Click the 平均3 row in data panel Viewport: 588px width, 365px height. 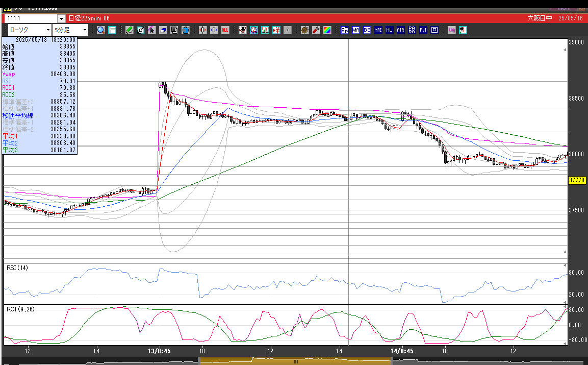click(x=39, y=150)
